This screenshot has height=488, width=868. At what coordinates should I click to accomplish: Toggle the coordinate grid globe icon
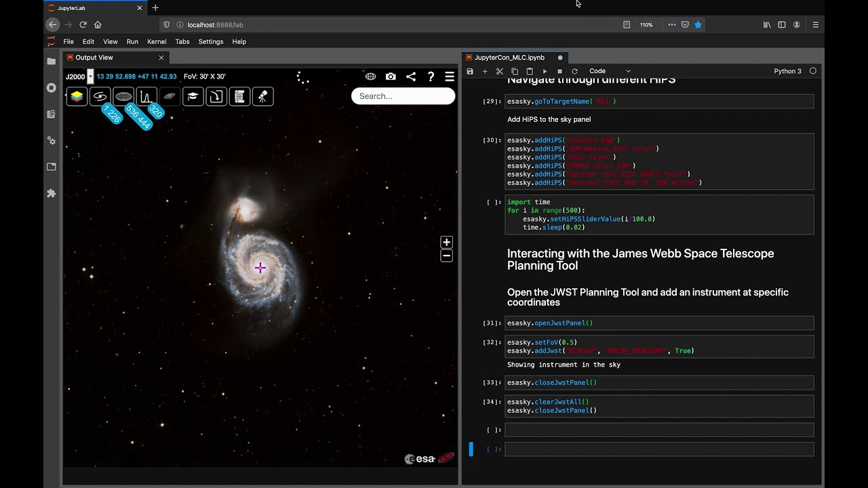(x=370, y=77)
